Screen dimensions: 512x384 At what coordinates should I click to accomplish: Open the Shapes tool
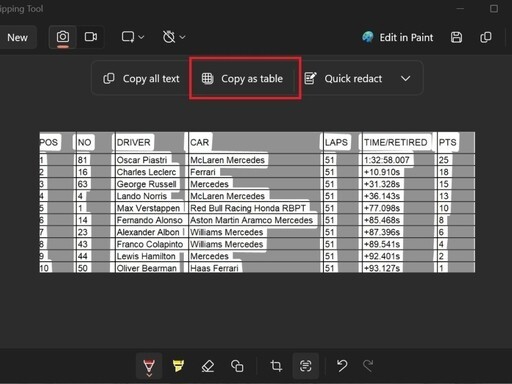(x=237, y=366)
